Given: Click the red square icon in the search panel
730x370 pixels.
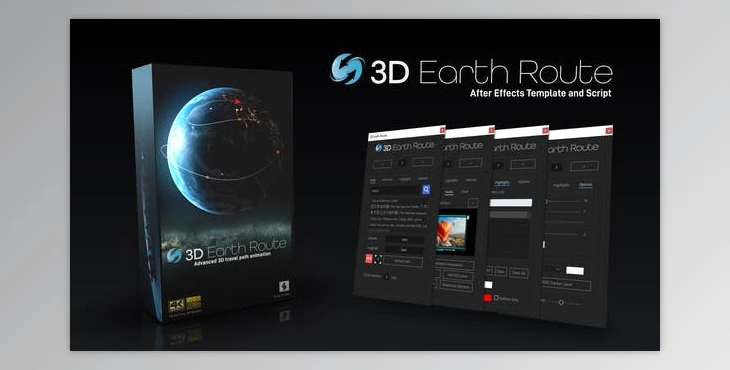Looking at the screenshot, I should pos(369,258).
